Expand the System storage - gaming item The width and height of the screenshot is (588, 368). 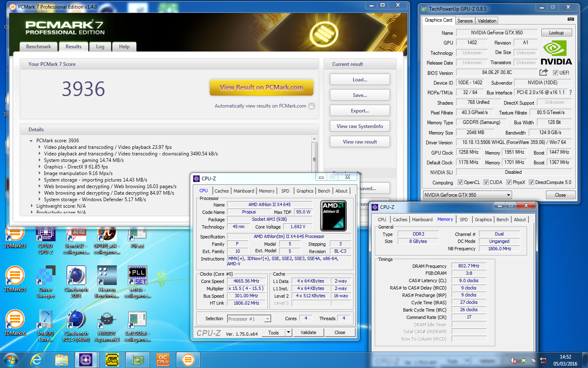40,160
